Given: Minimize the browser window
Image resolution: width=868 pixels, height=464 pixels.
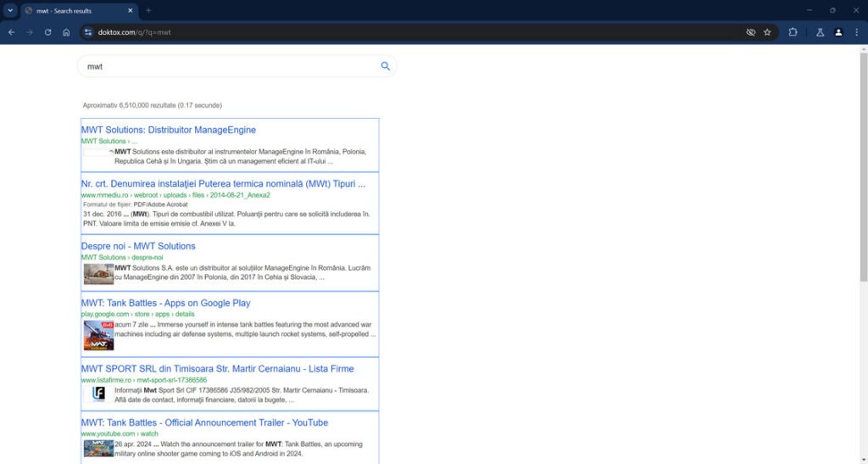Looking at the screenshot, I should [x=810, y=10].
